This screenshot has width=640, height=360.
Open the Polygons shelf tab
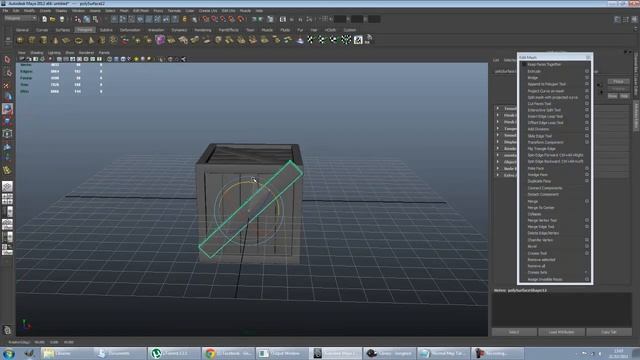pos(85,30)
